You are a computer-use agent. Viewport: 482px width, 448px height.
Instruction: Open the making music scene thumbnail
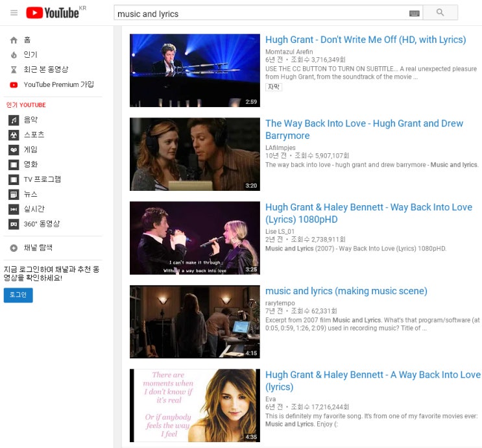point(195,321)
